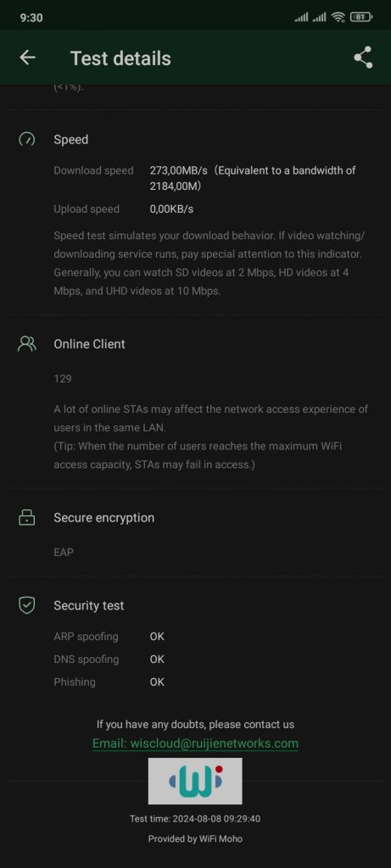Open the wiscloud@ruijienetworks.com email link
The height and width of the screenshot is (868, 391).
[195, 743]
